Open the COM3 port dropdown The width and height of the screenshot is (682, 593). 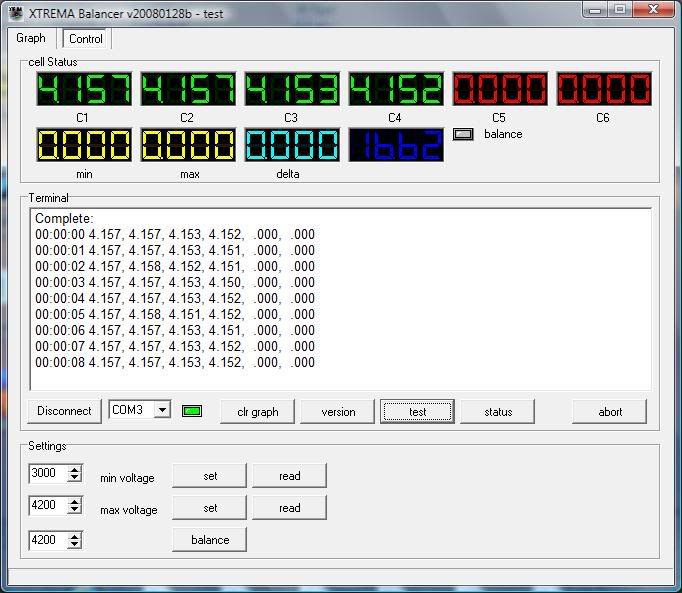tap(162, 410)
